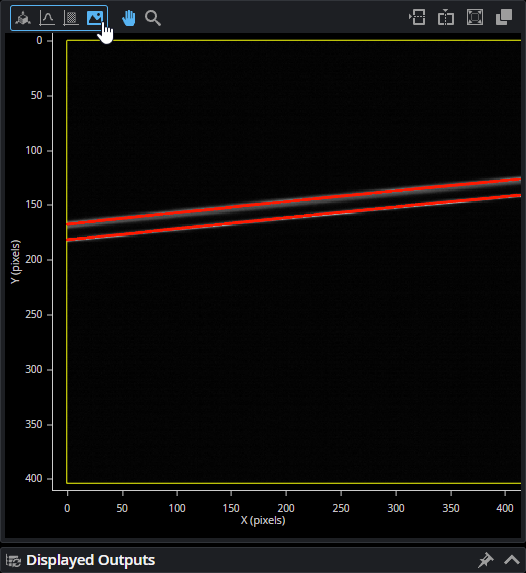Click the Y (pixels) axis label

[15, 262]
